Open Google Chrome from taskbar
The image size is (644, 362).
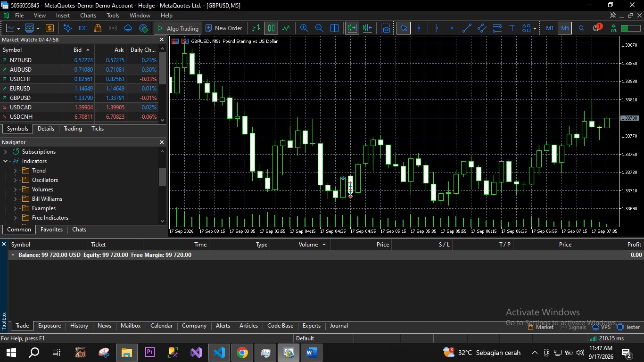click(x=242, y=353)
